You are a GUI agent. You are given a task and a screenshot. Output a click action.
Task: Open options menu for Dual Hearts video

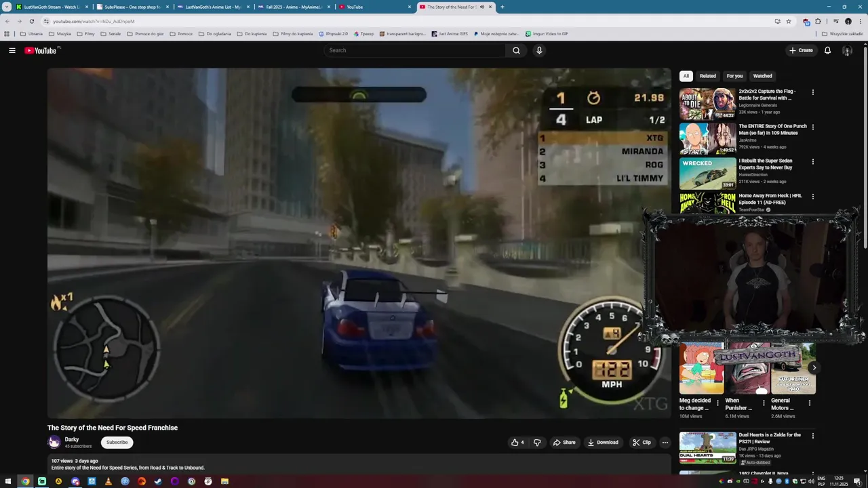(x=813, y=436)
